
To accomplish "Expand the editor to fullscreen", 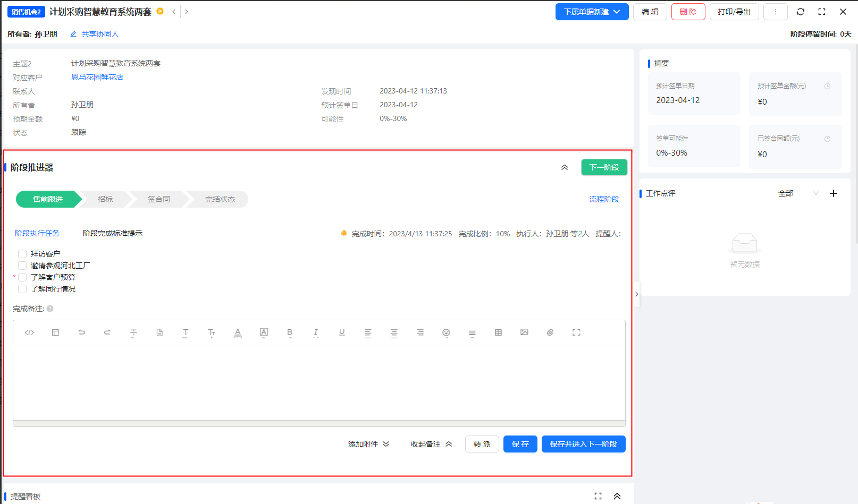I will [576, 332].
